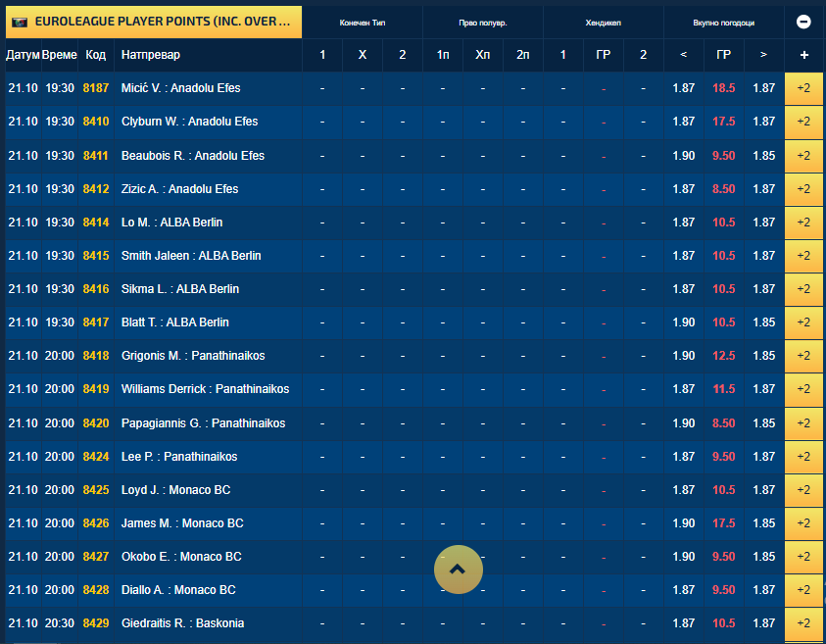
Task: Select the Вкупно погодоци column group
Action: 724,23
